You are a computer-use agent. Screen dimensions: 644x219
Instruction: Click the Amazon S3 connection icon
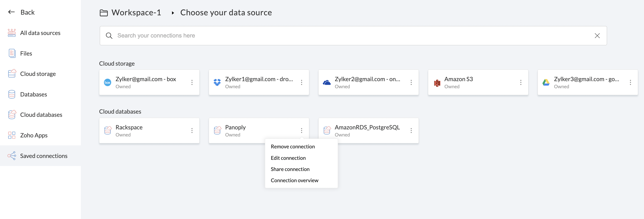pos(437,83)
